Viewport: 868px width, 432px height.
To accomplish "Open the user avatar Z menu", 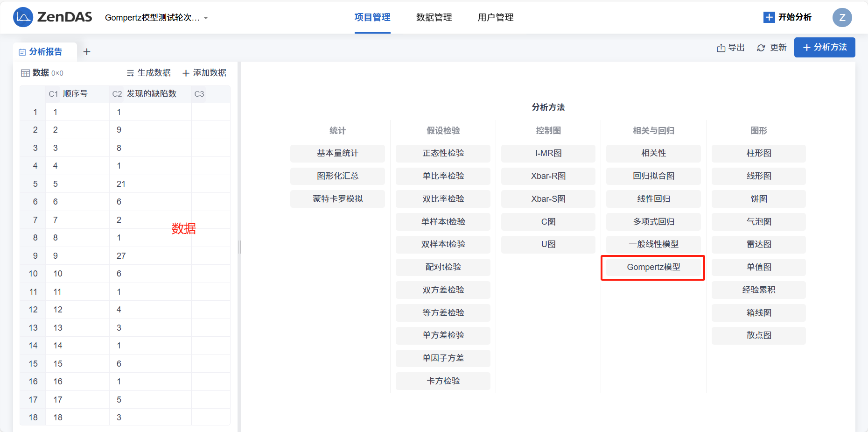I will [x=842, y=18].
